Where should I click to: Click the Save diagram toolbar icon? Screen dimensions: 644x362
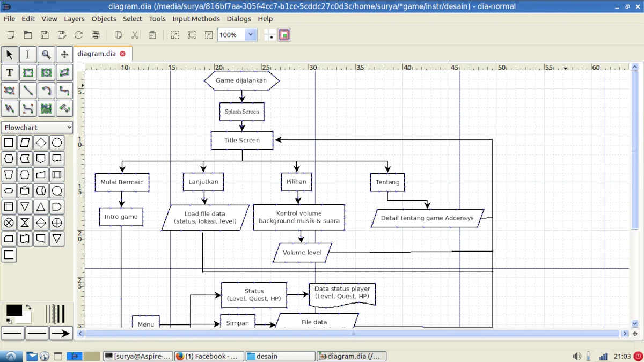coord(45,35)
